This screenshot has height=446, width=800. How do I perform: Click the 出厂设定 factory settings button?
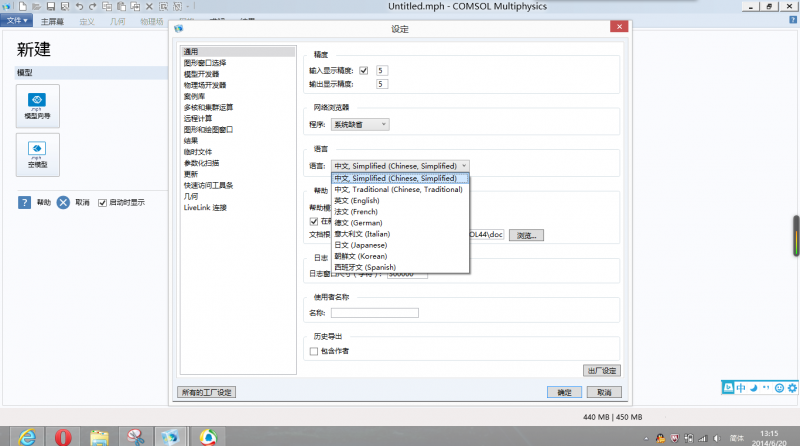pyautogui.click(x=602, y=370)
